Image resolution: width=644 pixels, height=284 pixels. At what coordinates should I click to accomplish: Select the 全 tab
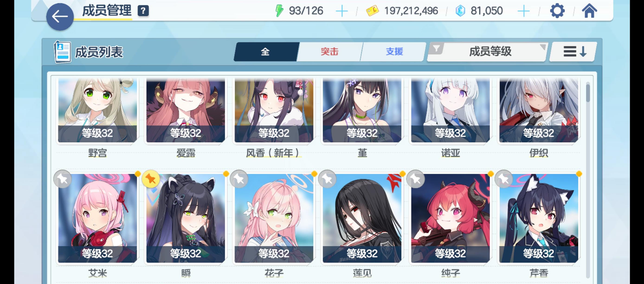pos(266,52)
